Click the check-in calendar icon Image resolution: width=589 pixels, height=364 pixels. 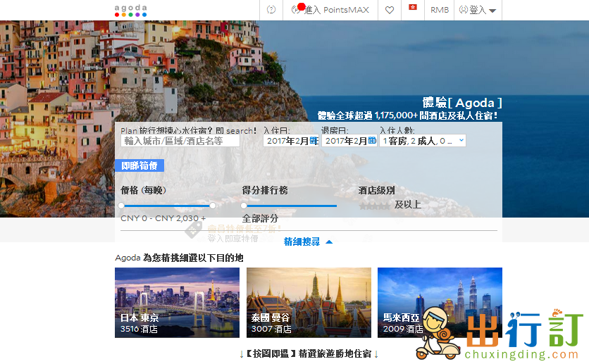point(314,140)
